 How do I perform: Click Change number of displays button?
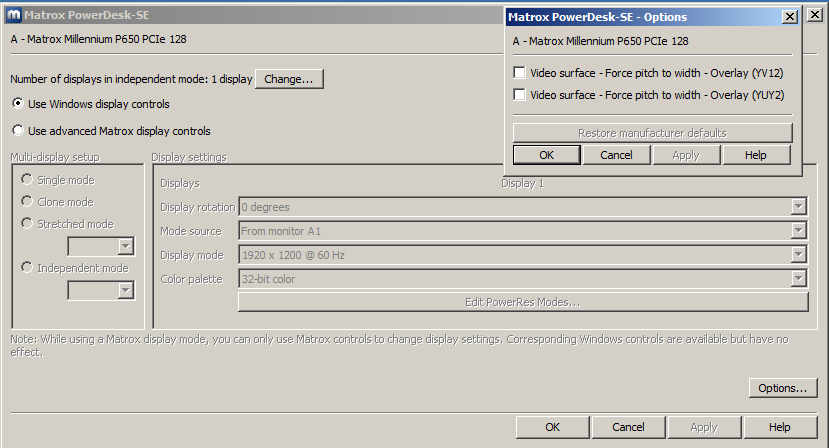point(289,79)
